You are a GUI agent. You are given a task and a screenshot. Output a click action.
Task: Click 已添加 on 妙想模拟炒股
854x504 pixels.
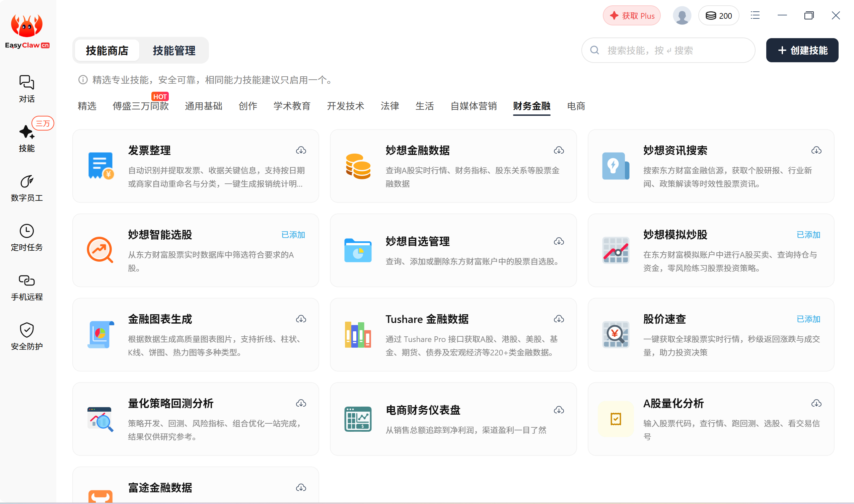coord(808,235)
